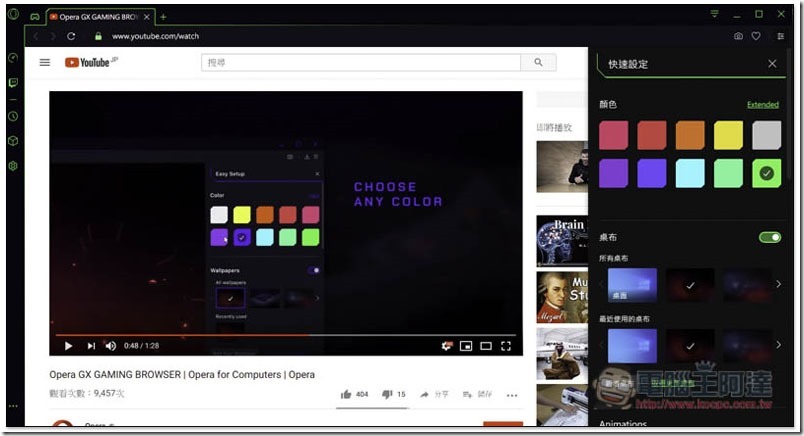Click inside YouTube search field
The height and width of the screenshot is (436, 804).
(361, 63)
